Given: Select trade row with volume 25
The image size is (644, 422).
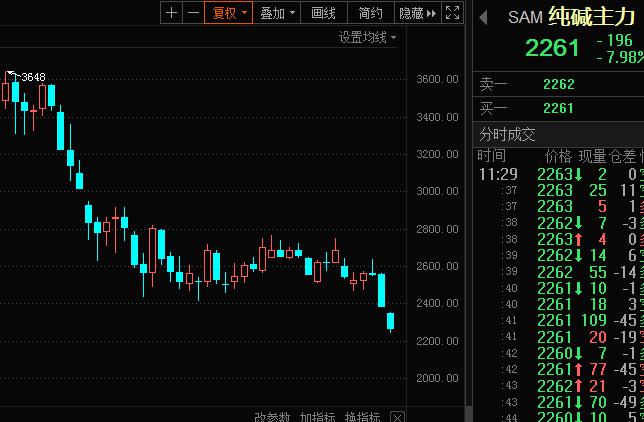Looking at the screenshot, I should [560, 190].
